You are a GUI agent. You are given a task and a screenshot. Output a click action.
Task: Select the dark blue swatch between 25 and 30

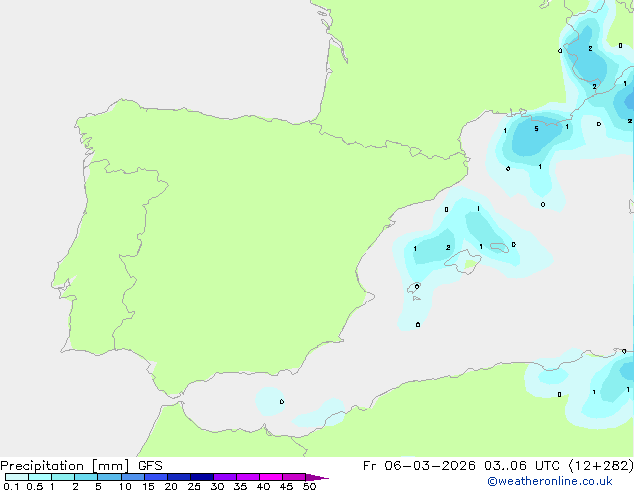click(202, 477)
